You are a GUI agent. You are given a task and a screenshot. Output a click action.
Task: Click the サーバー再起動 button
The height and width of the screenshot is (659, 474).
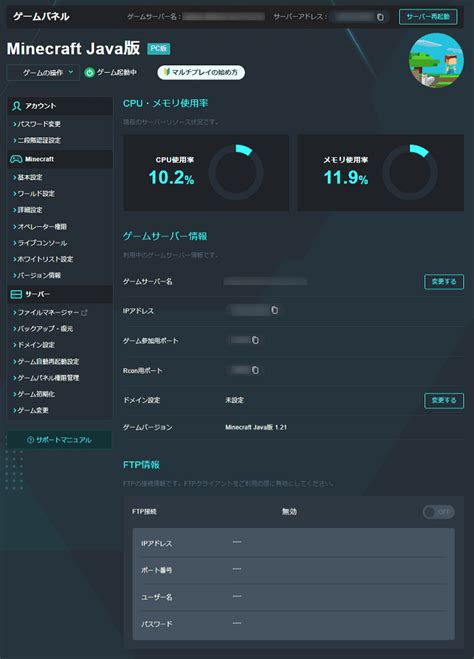coord(428,17)
